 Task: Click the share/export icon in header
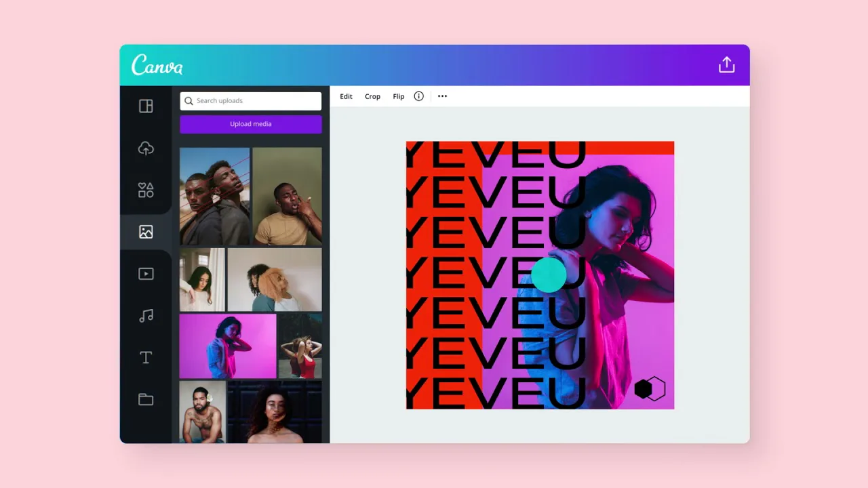pos(726,65)
